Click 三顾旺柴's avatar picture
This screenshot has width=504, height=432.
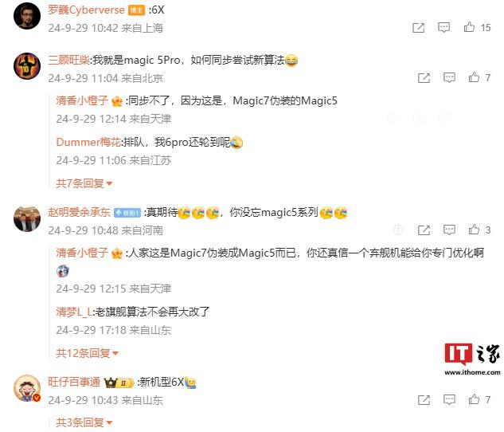click(27, 66)
